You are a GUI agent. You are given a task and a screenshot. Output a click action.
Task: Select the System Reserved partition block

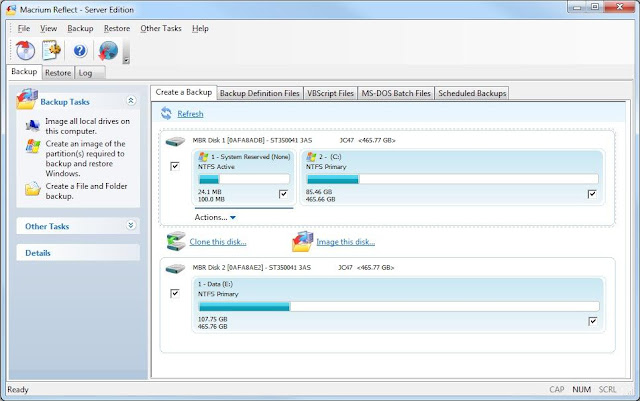click(244, 177)
